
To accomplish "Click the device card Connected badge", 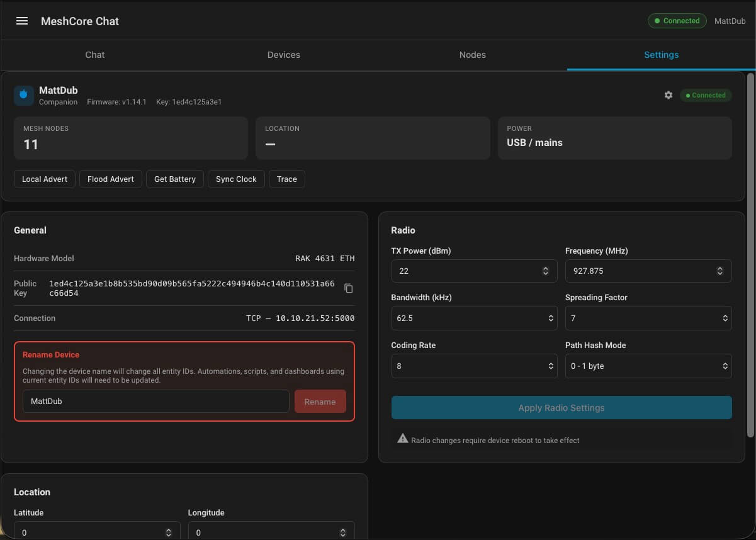I will pyautogui.click(x=706, y=96).
